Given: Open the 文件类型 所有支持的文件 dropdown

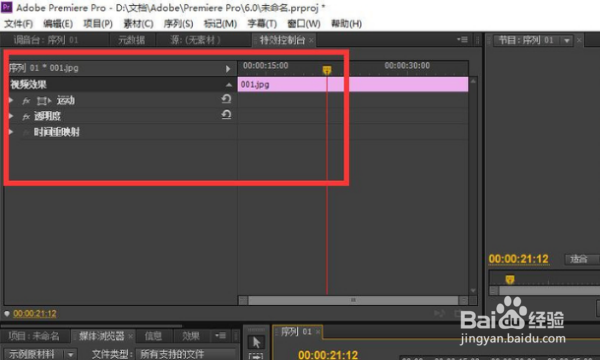Looking at the screenshot, I should (187, 354).
